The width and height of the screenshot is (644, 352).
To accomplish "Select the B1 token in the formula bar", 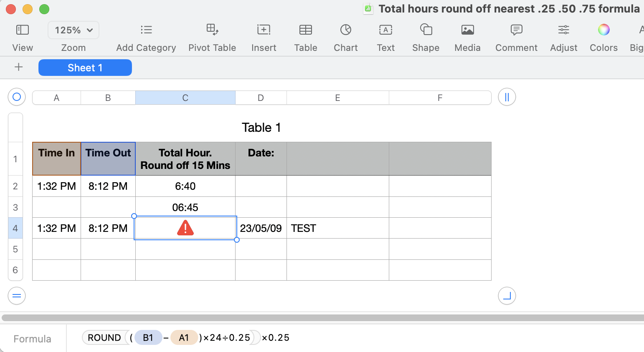I will pyautogui.click(x=148, y=337).
